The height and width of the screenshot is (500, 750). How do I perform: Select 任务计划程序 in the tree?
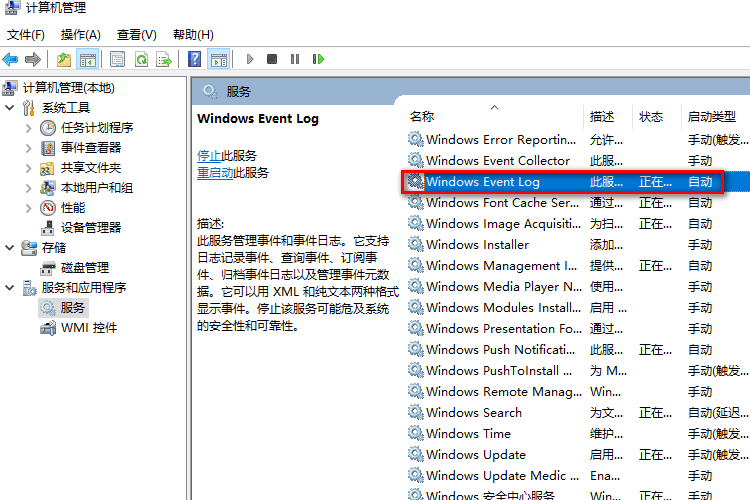(97, 128)
